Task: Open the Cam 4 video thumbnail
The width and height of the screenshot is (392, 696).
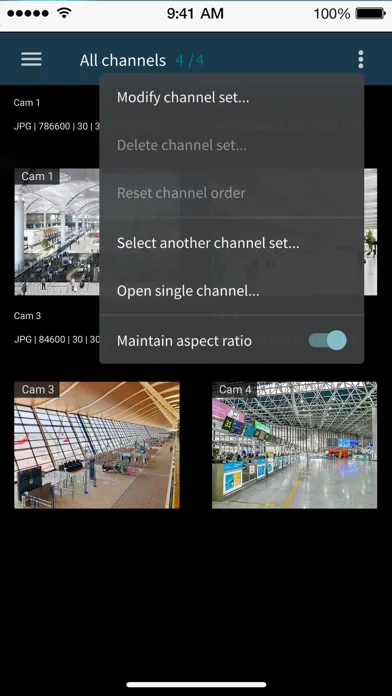Action: coord(294,445)
